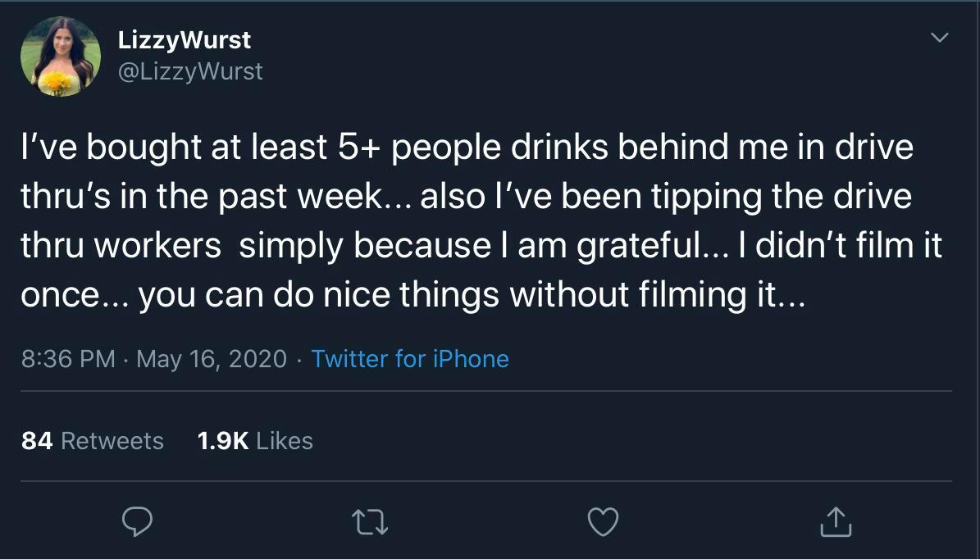980x559 pixels.
Task: Click the bold 1.9K likes count number
Action: [x=222, y=441]
